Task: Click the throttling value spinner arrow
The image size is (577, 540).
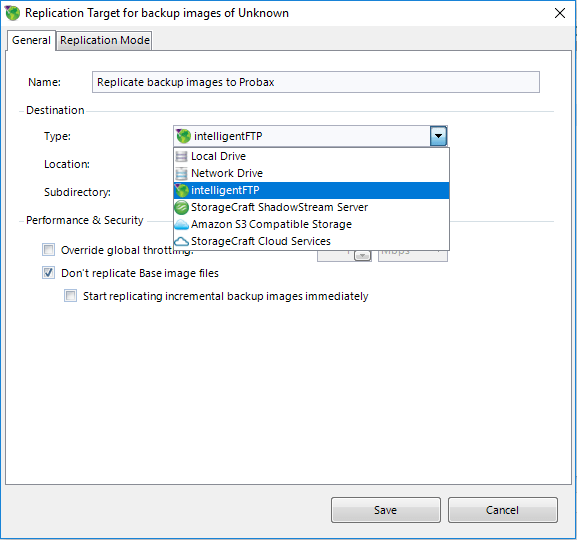Action: pyautogui.click(x=362, y=255)
